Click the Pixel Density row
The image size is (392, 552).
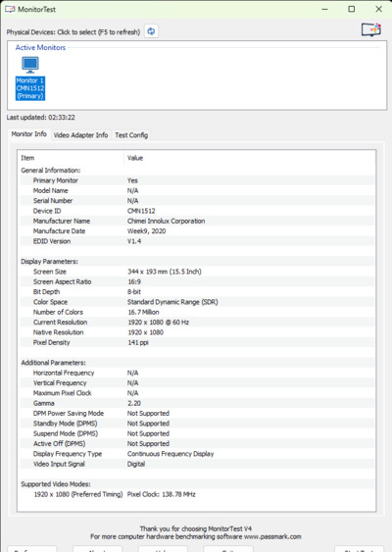click(197, 342)
